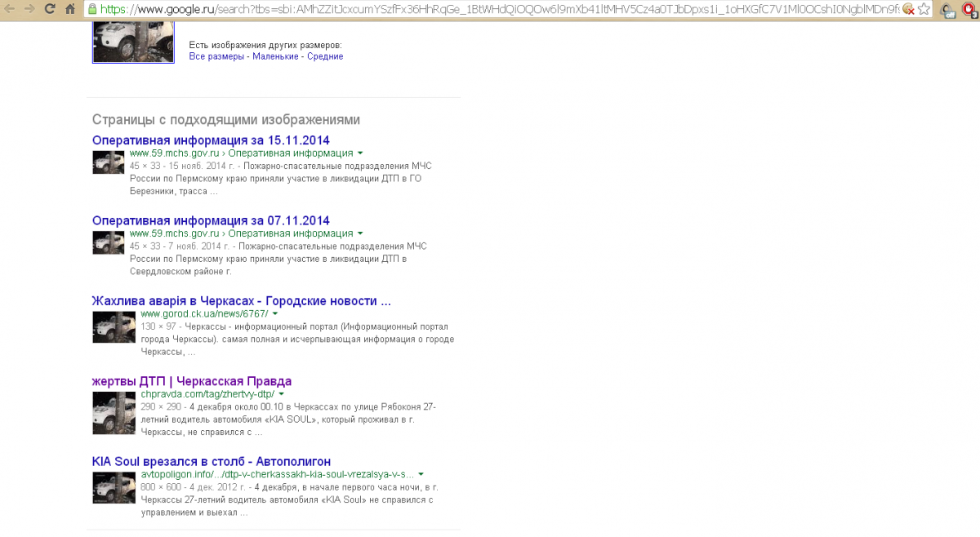Open 'Жахлива аварія в Черкасах' result

[x=241, y=300]
